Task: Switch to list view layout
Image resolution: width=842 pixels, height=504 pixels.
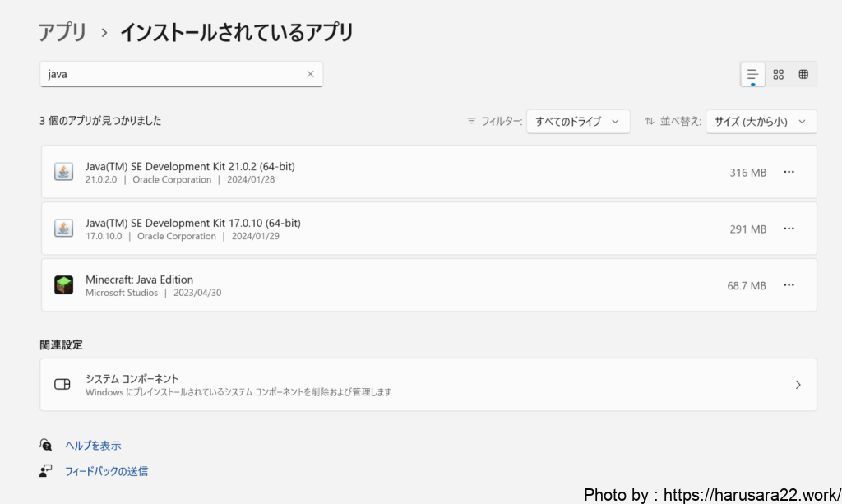Action: (x=752, y=74)
